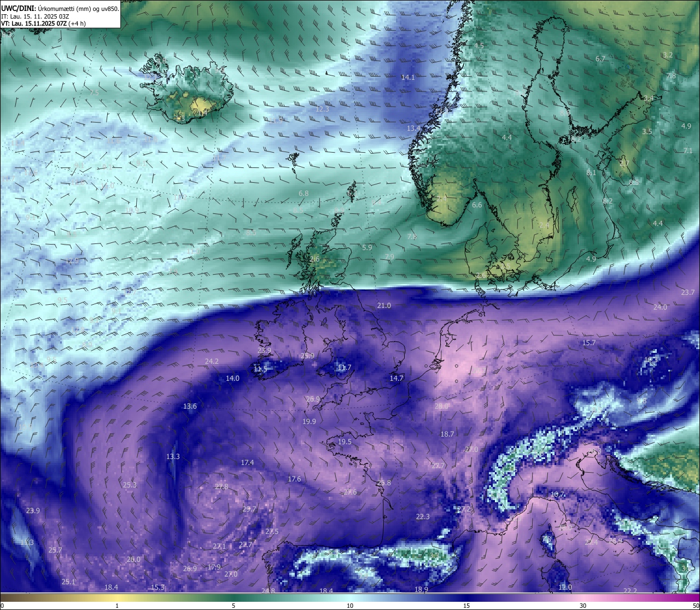
Task: Click the '30' tick on the color scale
Action: 583,606
